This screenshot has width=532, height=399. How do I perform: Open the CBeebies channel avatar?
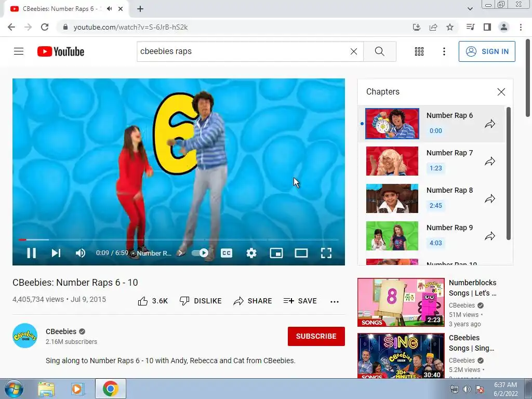[25, 336]
